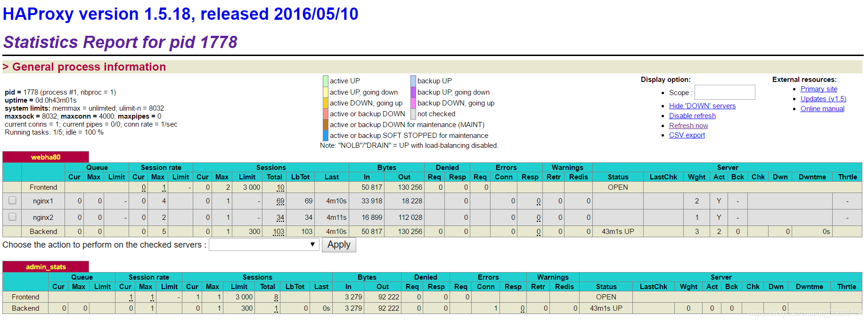This screenshot has height=322, width=868.
Task: Click the backup DOWN, going up swatch
Action: (413, 103)
